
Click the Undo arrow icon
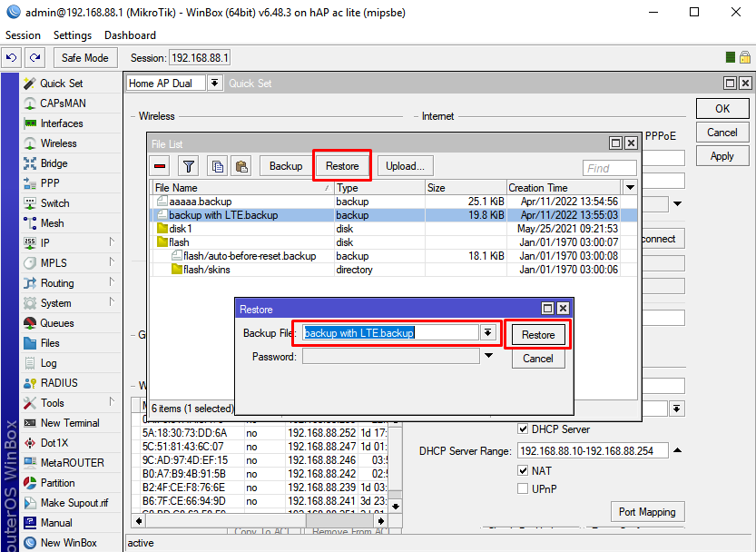point(12,57)
